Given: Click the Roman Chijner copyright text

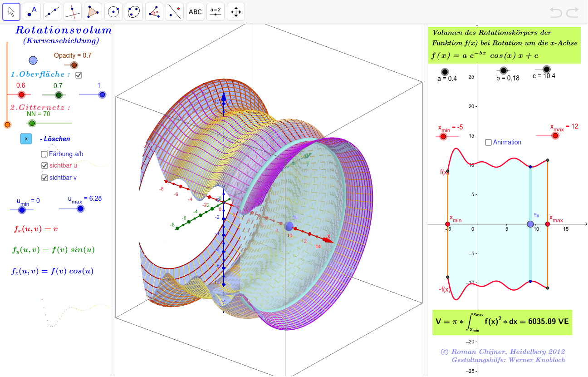Looking at the screenshot, I should [x=503, y=352].
